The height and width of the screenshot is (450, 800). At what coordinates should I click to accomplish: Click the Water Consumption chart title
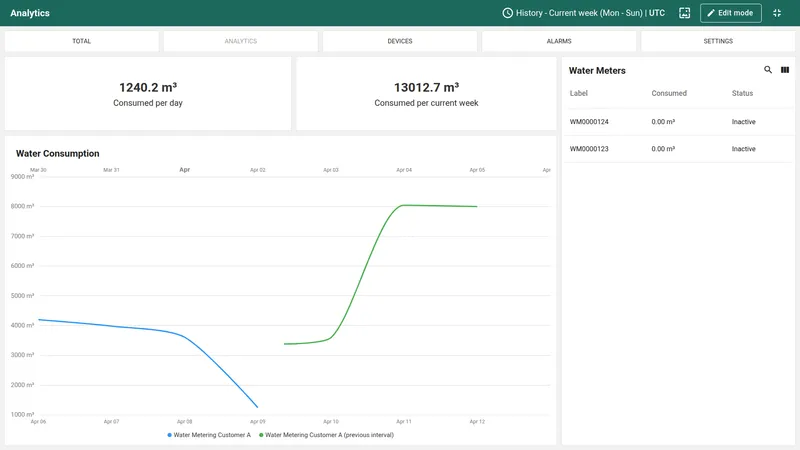click(58, 154)
